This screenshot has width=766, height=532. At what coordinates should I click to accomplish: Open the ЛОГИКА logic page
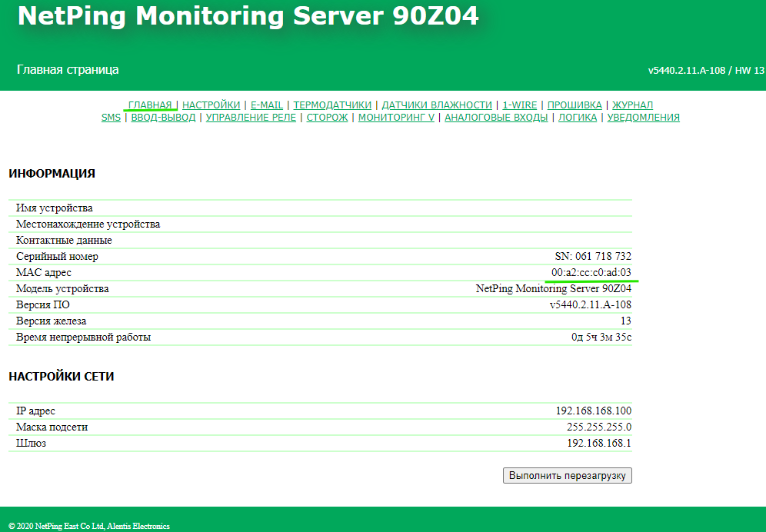[x=578, y=118]
